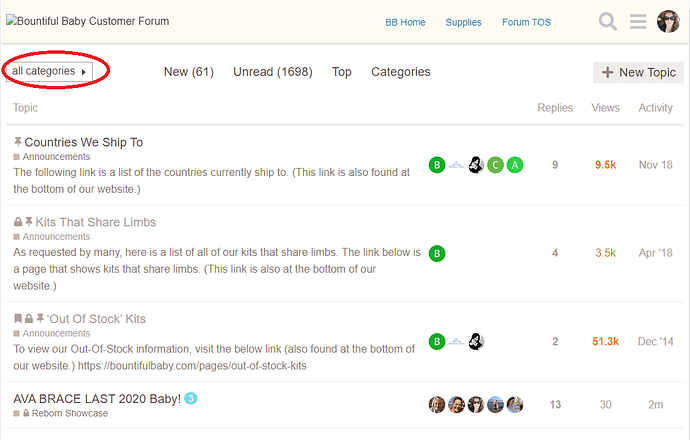Screen dimensions: 690x440
Task: Click green A avatar in Countries row
Action: 515,165
